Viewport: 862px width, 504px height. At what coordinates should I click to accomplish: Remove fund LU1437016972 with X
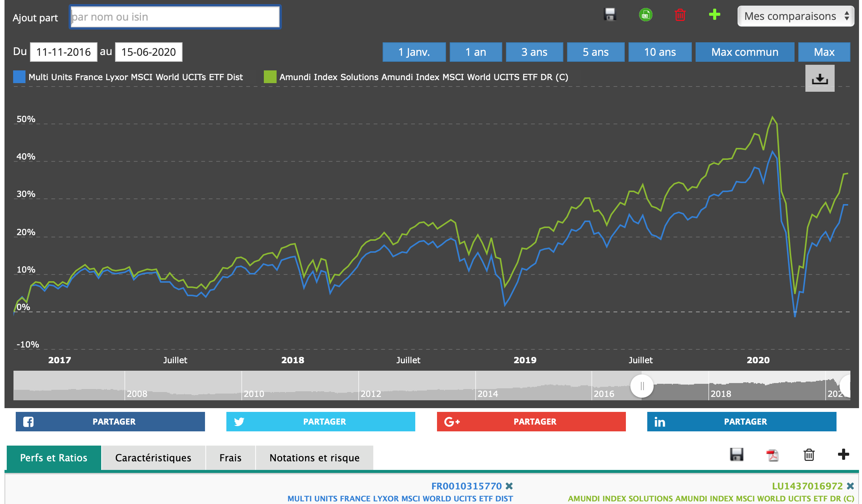(x=850, y=486)
